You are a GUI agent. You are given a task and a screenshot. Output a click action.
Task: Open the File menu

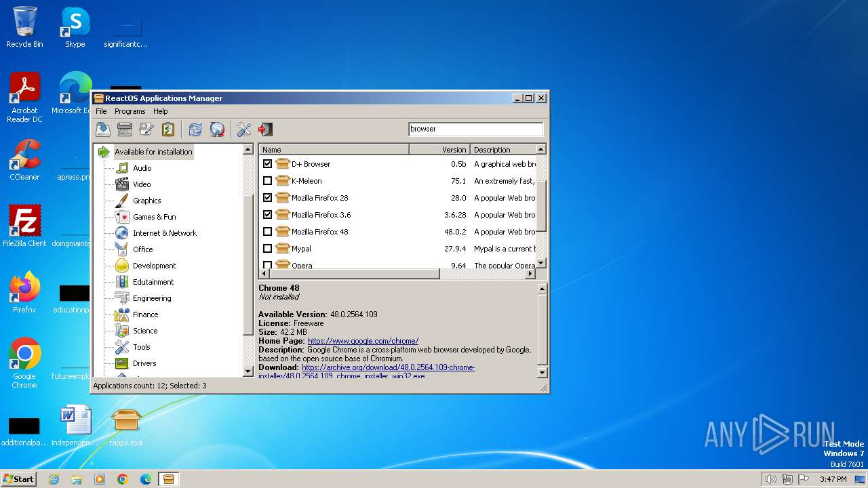click(101, 111)
